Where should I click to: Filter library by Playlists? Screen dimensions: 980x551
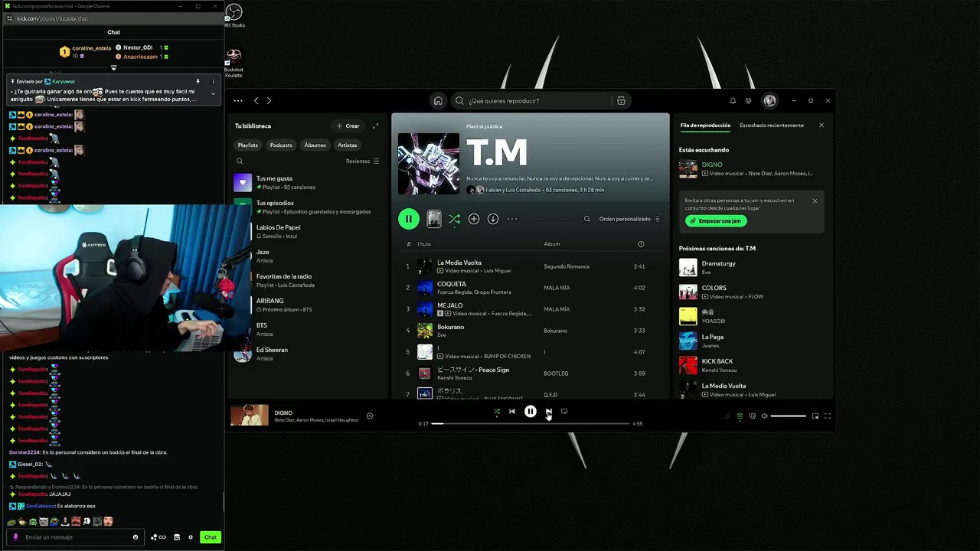click(247, 145)
